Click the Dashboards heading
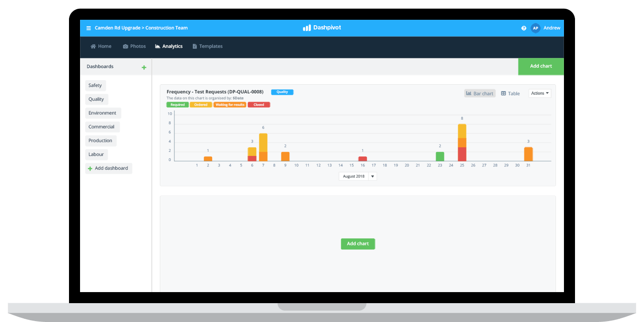This screenshot has width=644, height=322. [x=100, y=67]
